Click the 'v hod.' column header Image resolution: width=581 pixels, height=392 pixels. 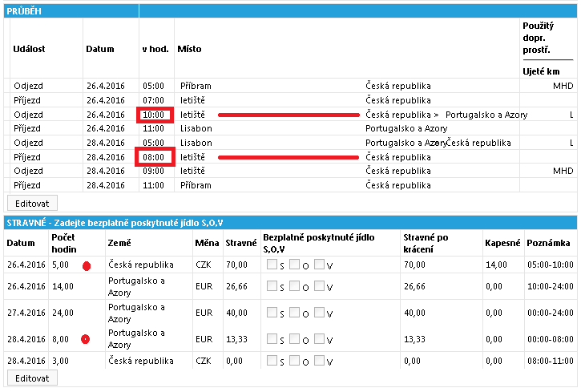pyautogui.click(x=155, y=49)
